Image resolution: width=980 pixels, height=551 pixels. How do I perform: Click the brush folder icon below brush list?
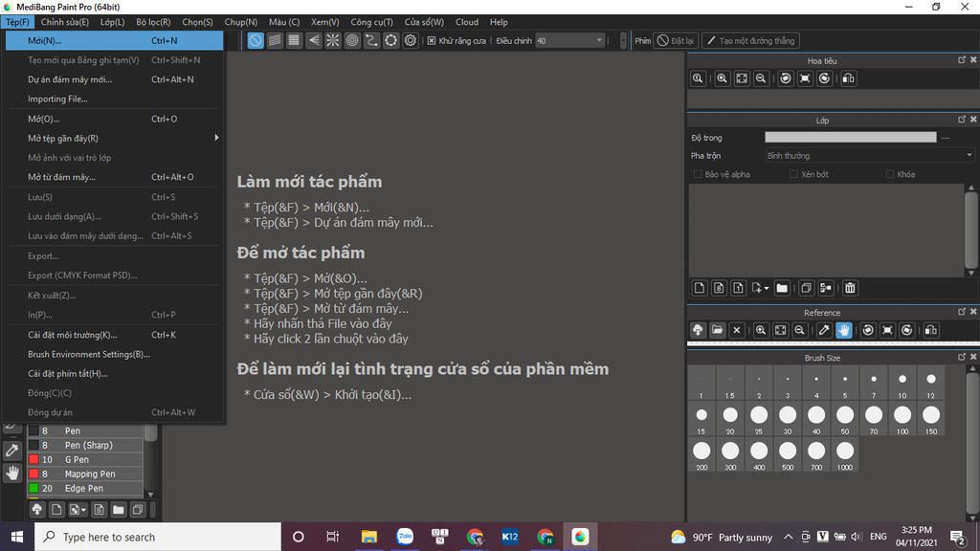tap(118, 510)
